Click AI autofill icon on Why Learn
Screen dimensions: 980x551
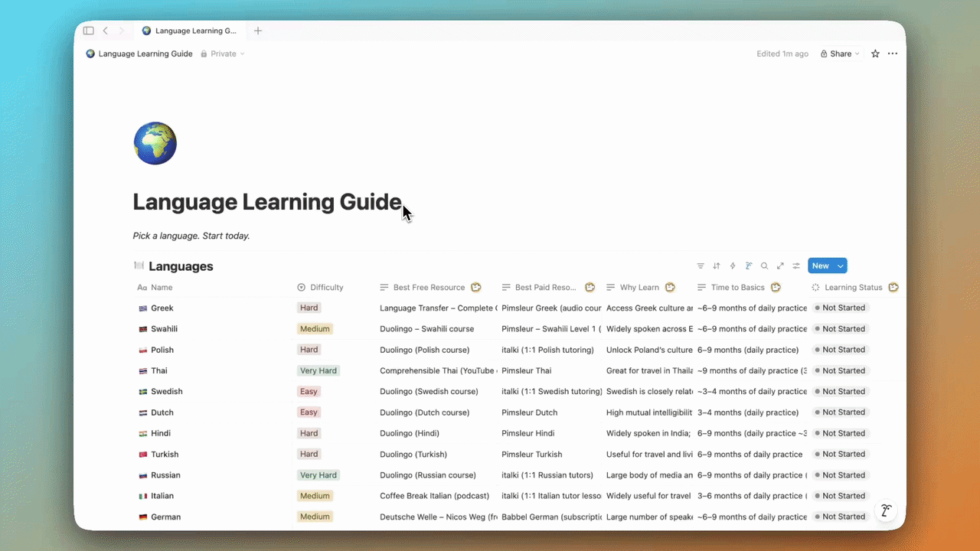point(670,288)
